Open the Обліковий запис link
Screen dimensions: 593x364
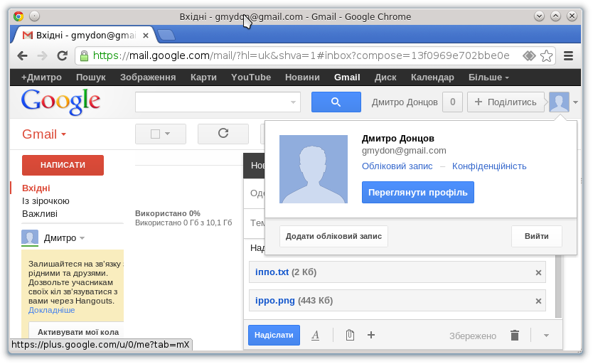(397, 166)
